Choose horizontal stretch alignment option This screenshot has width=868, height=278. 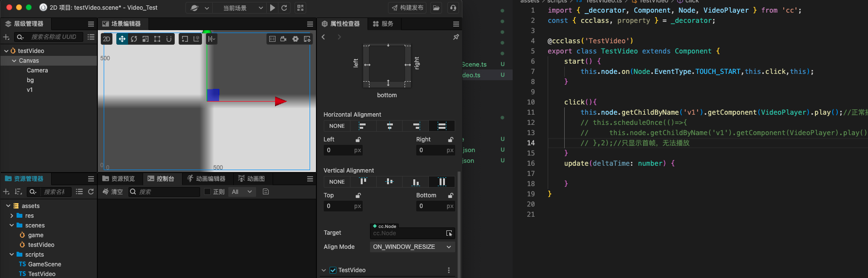442,126
